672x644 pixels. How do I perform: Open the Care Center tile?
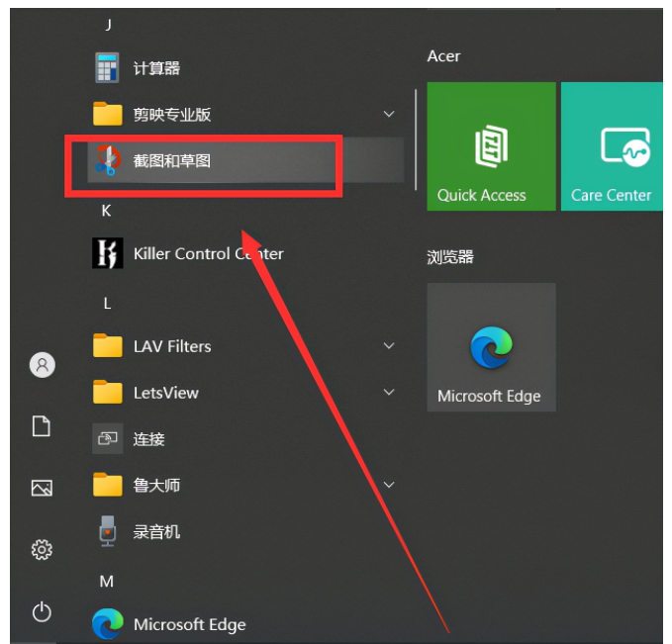[x=612, y=146]
